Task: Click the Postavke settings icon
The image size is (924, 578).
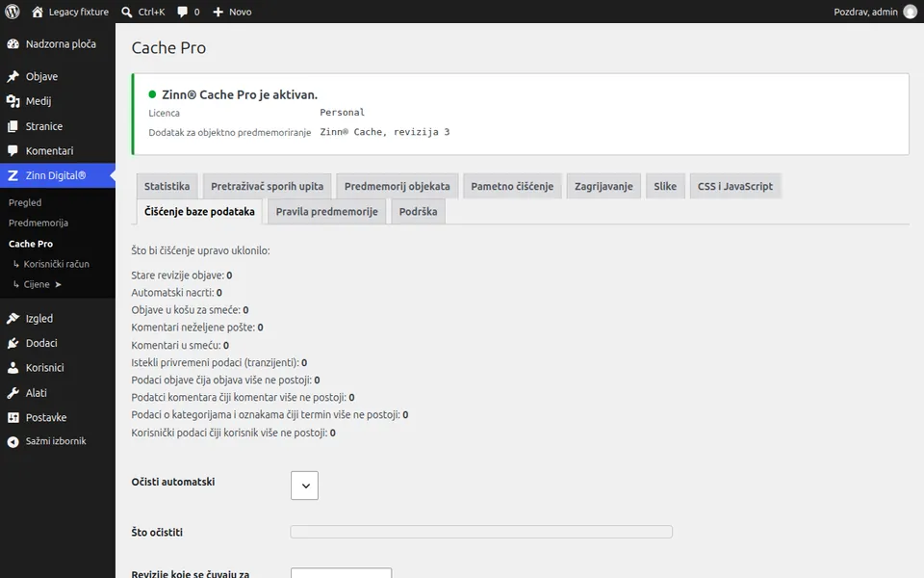Action: point(13,417)
